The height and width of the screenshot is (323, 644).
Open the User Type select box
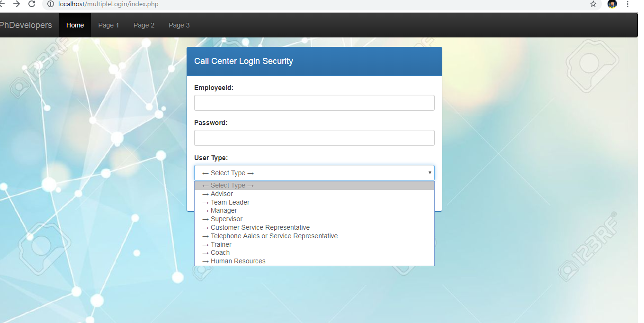[314, 173]
